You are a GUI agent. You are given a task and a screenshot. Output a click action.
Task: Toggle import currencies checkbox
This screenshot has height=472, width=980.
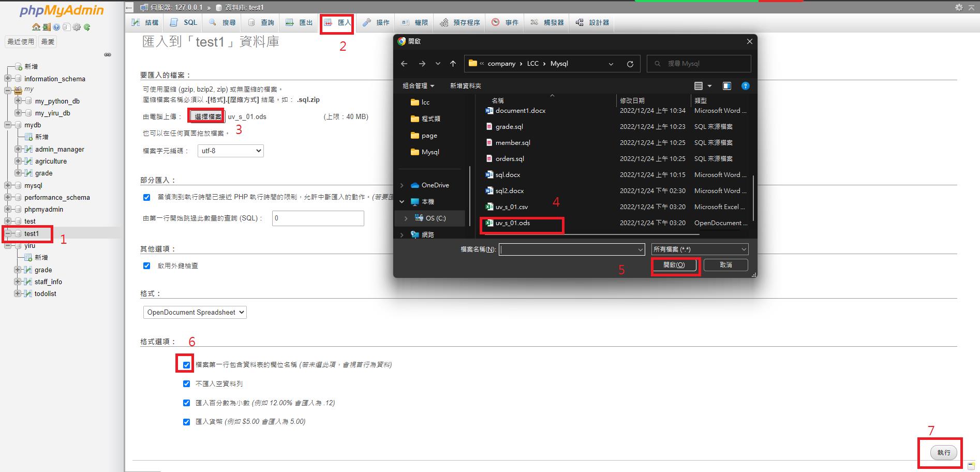(186, 422)
